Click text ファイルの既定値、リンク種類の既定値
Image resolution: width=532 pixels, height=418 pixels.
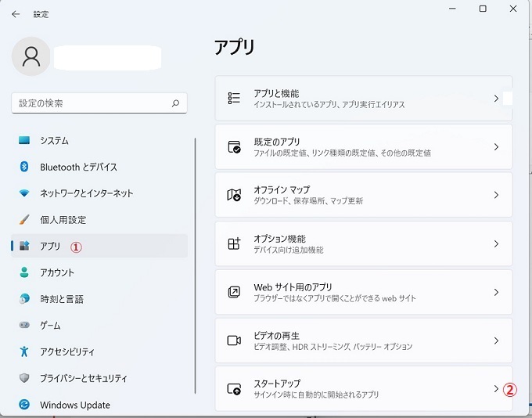pos(315,153)
